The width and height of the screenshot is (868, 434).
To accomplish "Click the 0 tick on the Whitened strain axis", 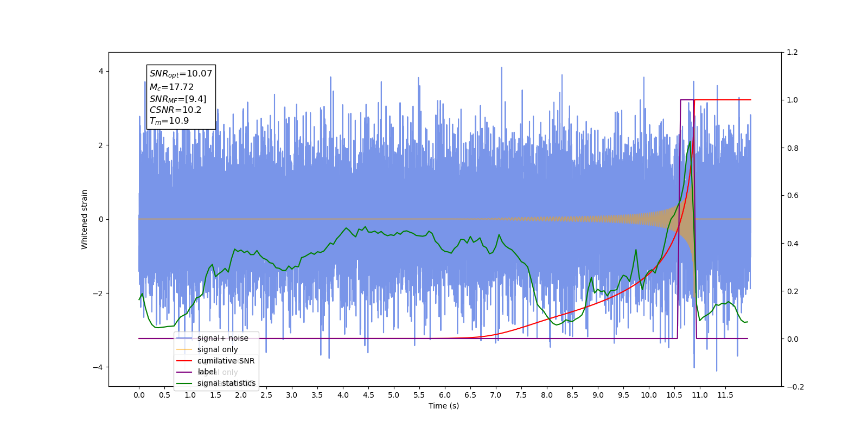I will 101,219.
